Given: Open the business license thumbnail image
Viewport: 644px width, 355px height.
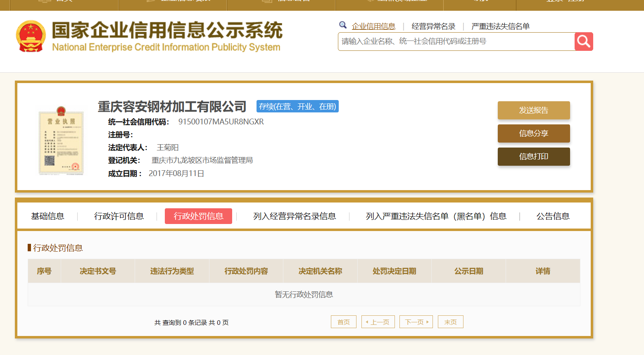Looking at the screenshot, I should [x=61, y=141].
